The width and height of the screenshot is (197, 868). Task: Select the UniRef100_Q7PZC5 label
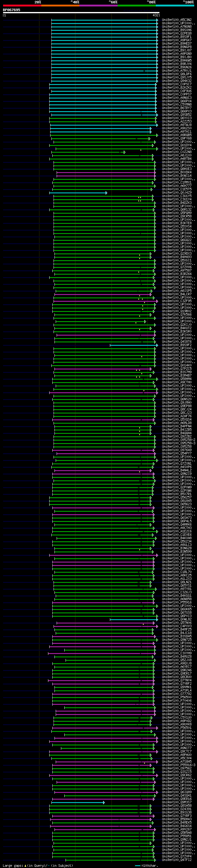click(x=177, y=369)
